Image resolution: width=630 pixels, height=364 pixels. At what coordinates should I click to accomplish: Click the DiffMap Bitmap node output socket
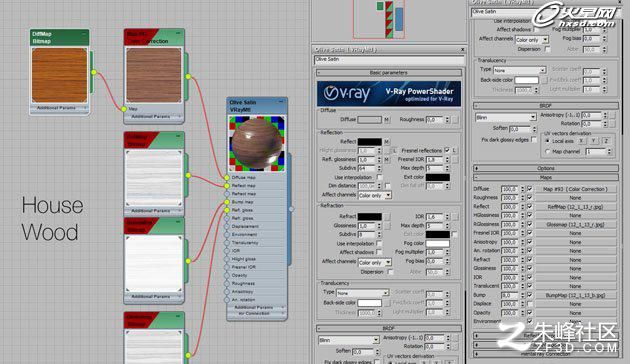coord(94,72)
